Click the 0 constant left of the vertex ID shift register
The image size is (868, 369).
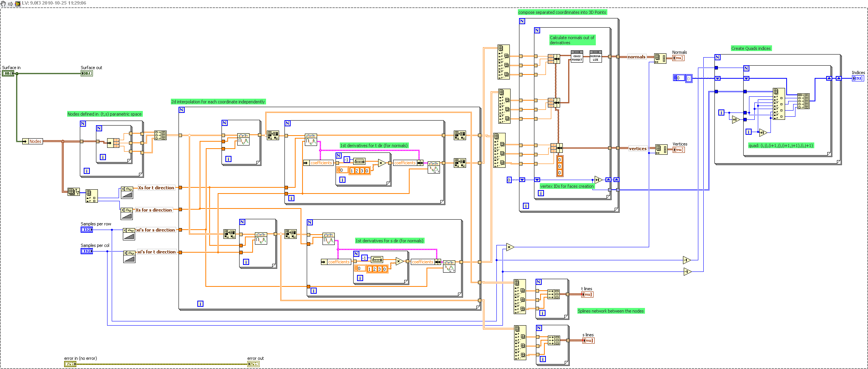tap(509, 180)
